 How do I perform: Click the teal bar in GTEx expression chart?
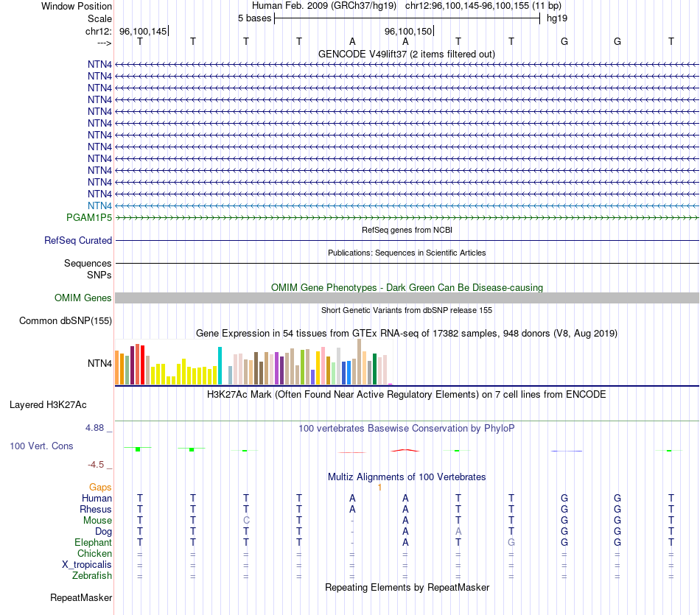pos(220,365)
